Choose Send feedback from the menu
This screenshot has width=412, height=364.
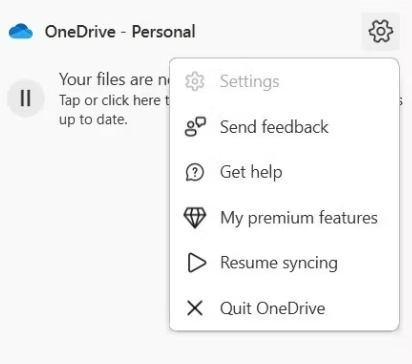[x=284, y=127]
